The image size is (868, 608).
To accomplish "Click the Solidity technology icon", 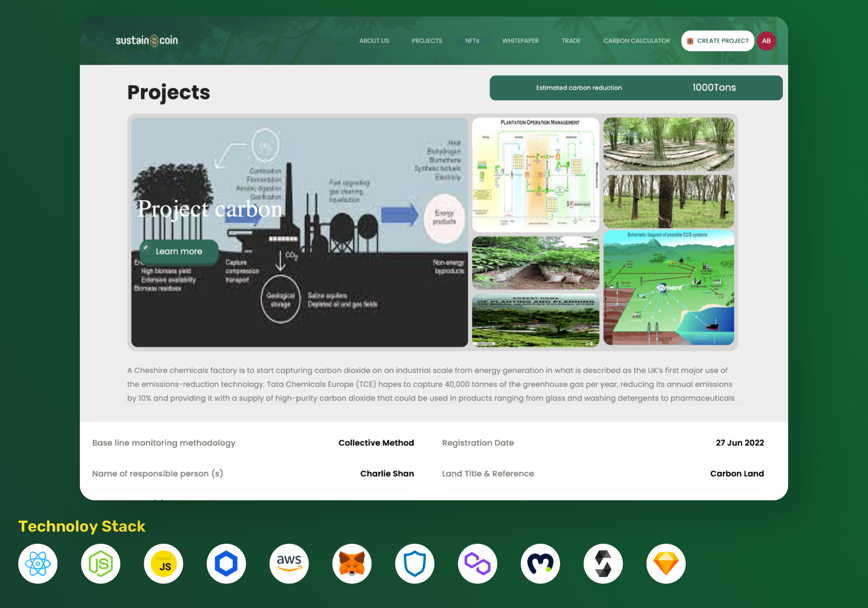I will 603,564.
